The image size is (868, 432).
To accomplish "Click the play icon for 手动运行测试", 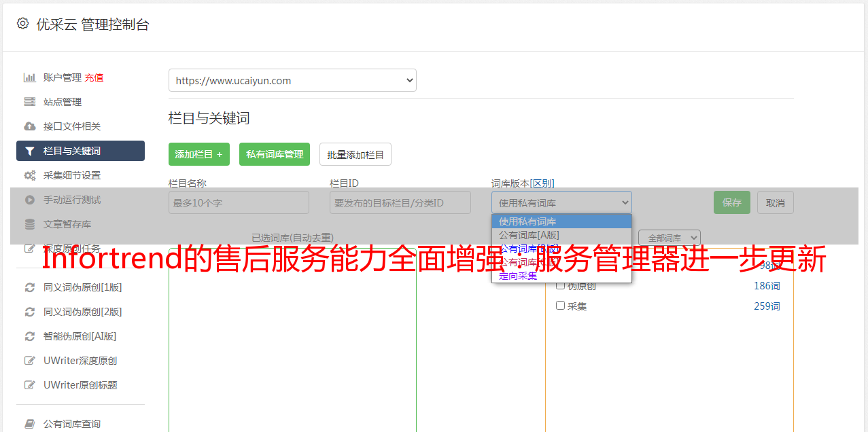I will pyautogui.click(x=30, y=200).
